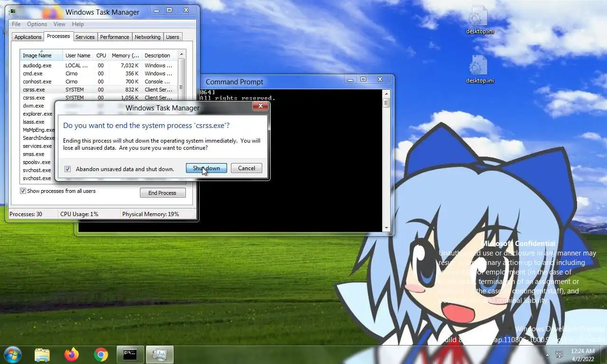Select the smss.exe process row

(x=37, y=154)
